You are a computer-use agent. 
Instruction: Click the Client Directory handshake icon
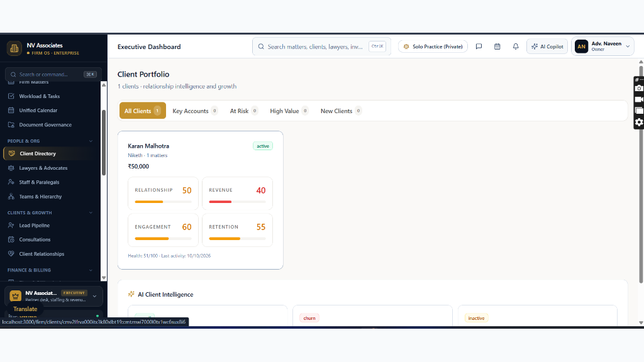11,153
